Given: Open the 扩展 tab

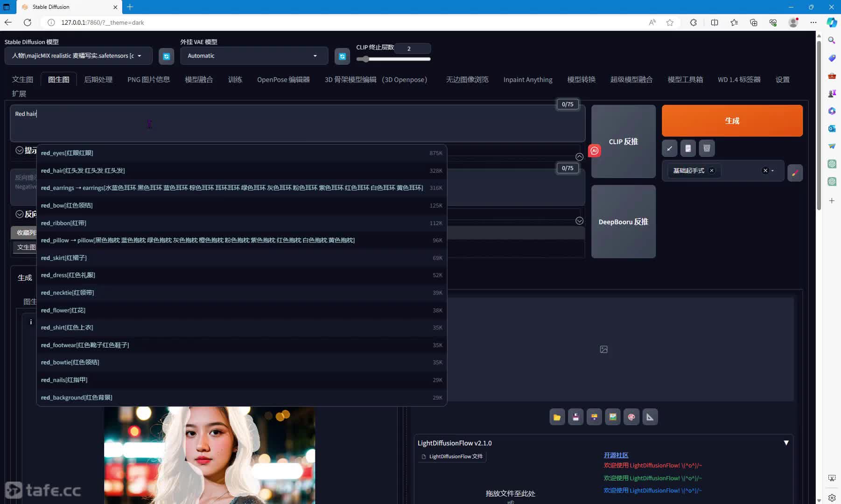Looking at the screenshot, I should 19,94.
